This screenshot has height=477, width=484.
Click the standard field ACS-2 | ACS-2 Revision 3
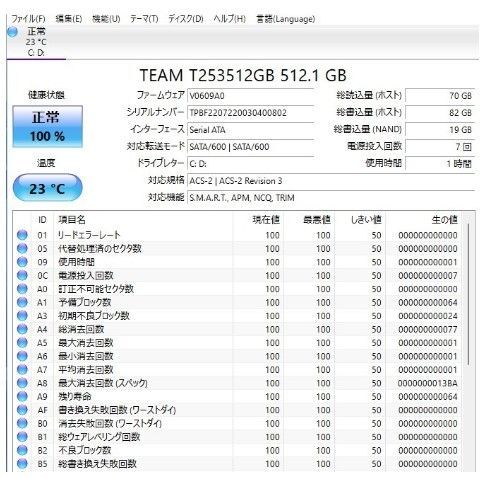pos(331,181)
